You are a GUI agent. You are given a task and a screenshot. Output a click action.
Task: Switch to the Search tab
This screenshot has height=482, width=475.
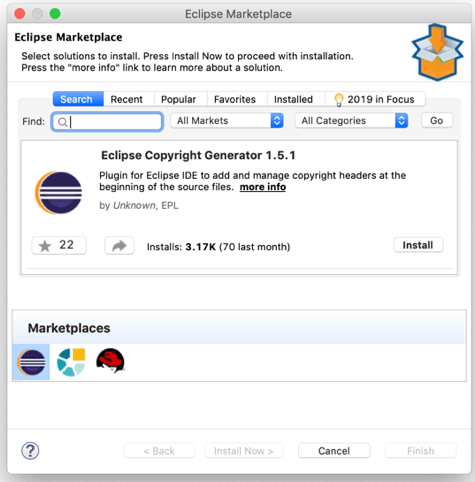78,99
